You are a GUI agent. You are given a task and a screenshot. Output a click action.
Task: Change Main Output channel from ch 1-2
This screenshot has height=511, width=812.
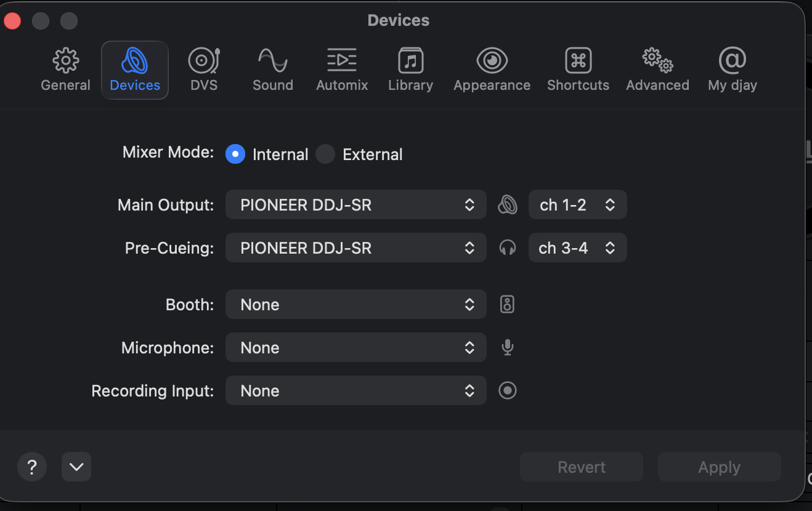pyautogui.click(x=578, y=204)
